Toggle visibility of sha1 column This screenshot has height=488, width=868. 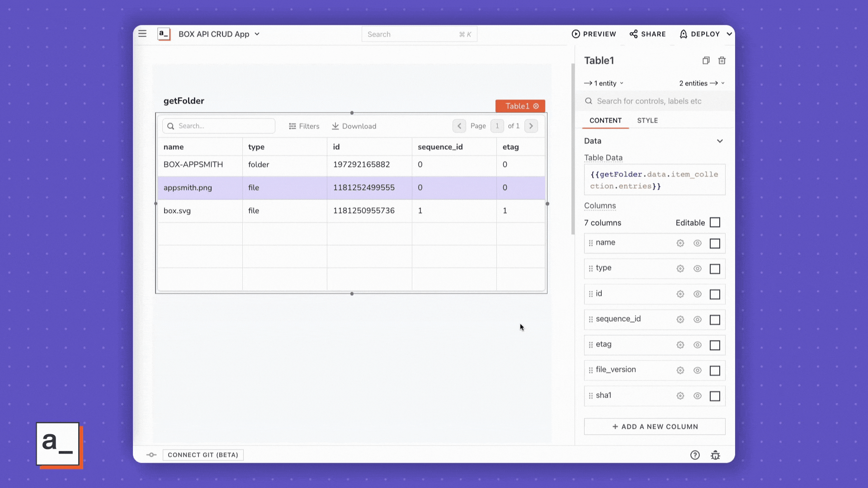point(698,396)
